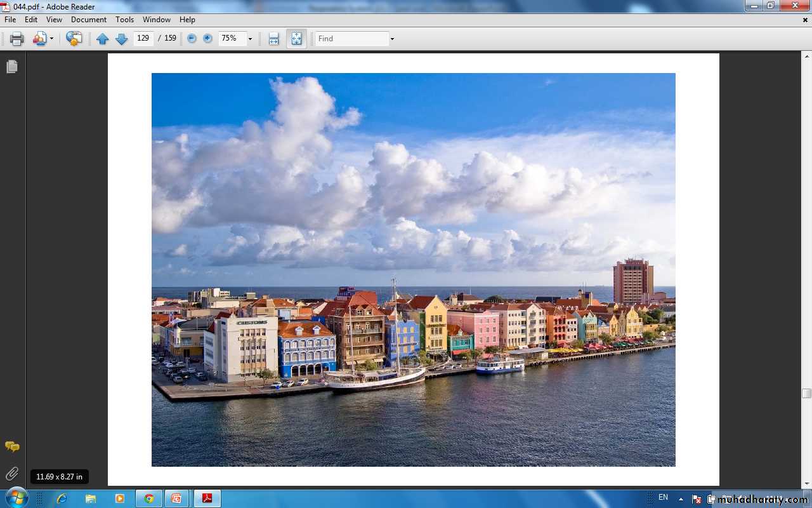Open the Find options dropdown arrow

tap(392, 39)
